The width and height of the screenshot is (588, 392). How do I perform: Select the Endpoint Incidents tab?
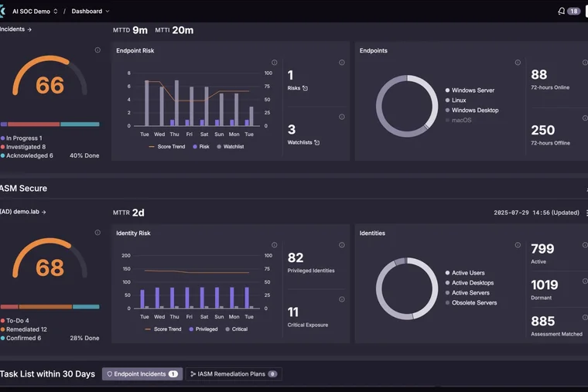[142, 374]
